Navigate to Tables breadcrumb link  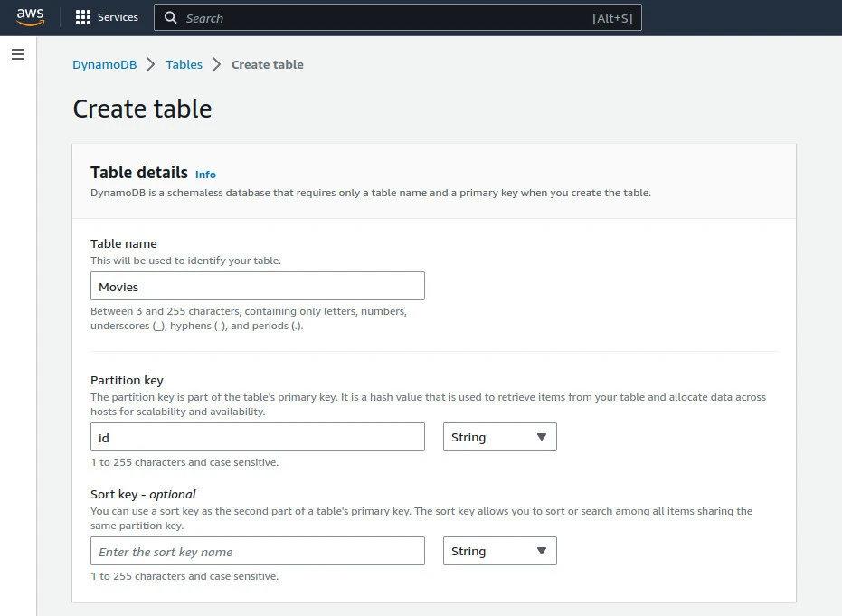pos(184,64)
